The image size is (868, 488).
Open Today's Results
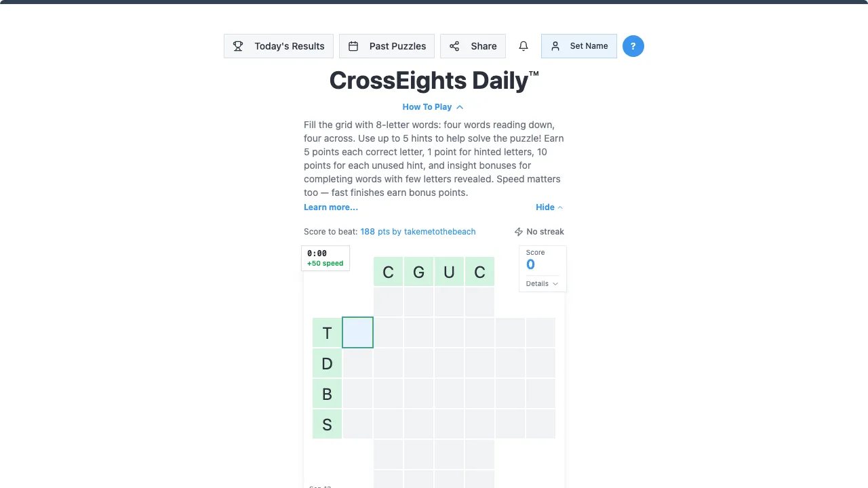[x=279, y=46]
